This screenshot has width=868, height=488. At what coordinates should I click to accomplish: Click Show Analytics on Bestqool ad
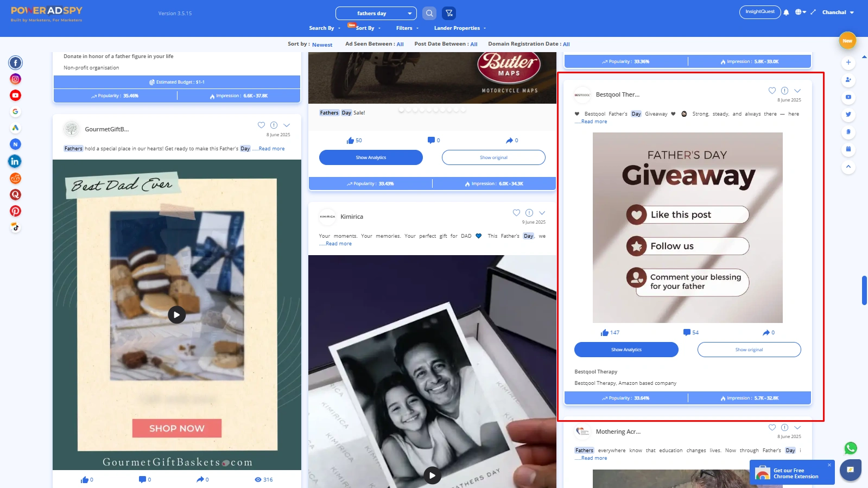point(626,350)
